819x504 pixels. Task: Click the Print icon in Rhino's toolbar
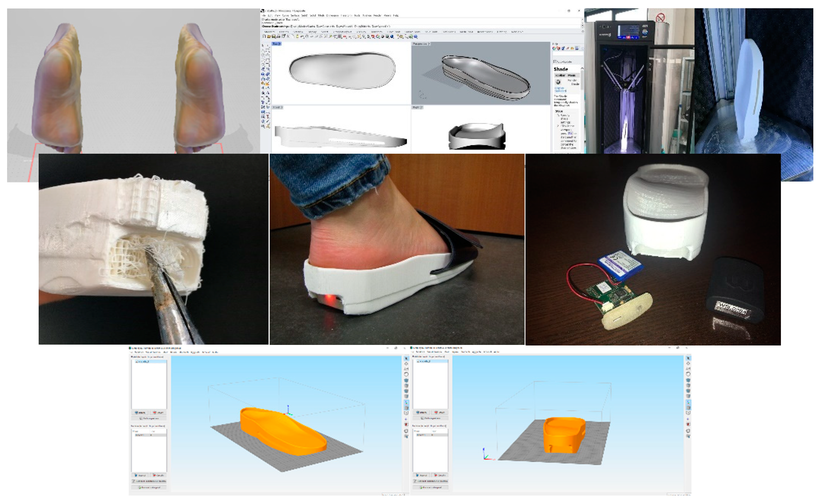click(278, 37)
